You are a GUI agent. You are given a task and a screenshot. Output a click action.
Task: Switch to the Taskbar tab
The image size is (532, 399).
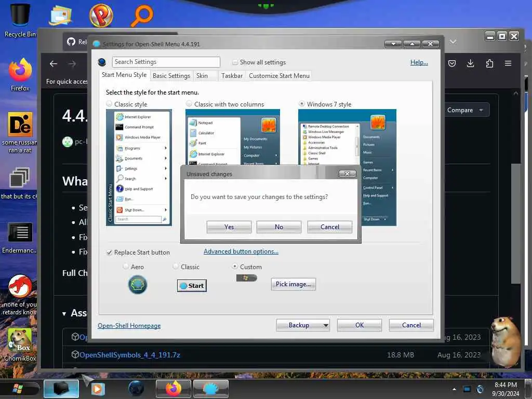232,76
